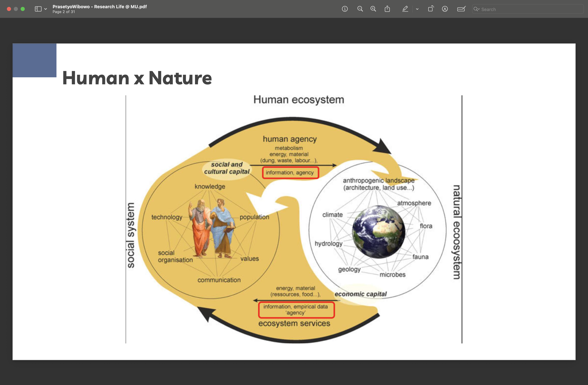588x385 pixels.
Task: Open the Share menu icon
Action: [387, 9]
